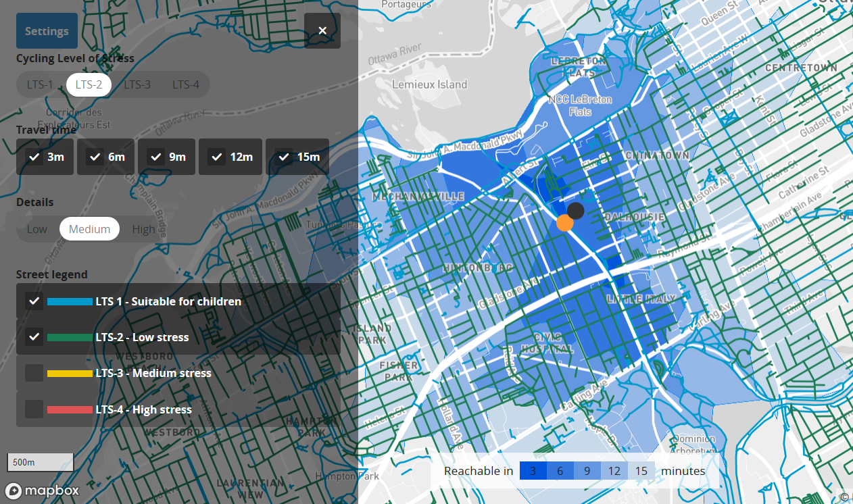Select the 12-minute reachability swatch
This screenshot has height=504, width=853.
[614, 471]
